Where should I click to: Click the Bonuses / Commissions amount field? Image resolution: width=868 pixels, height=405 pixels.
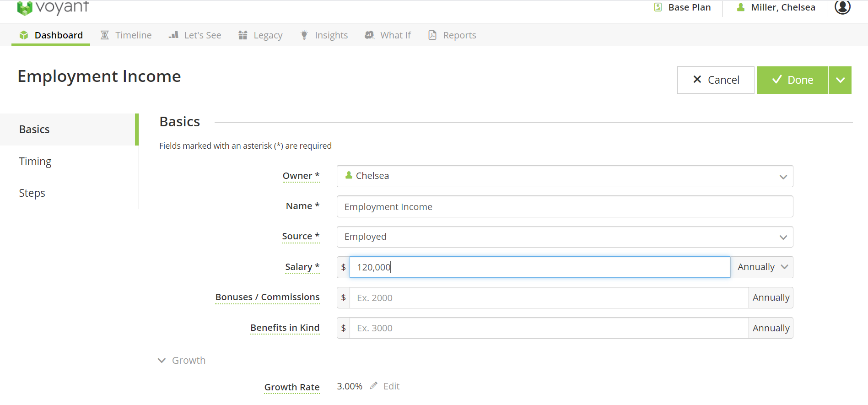coord(549,298)
